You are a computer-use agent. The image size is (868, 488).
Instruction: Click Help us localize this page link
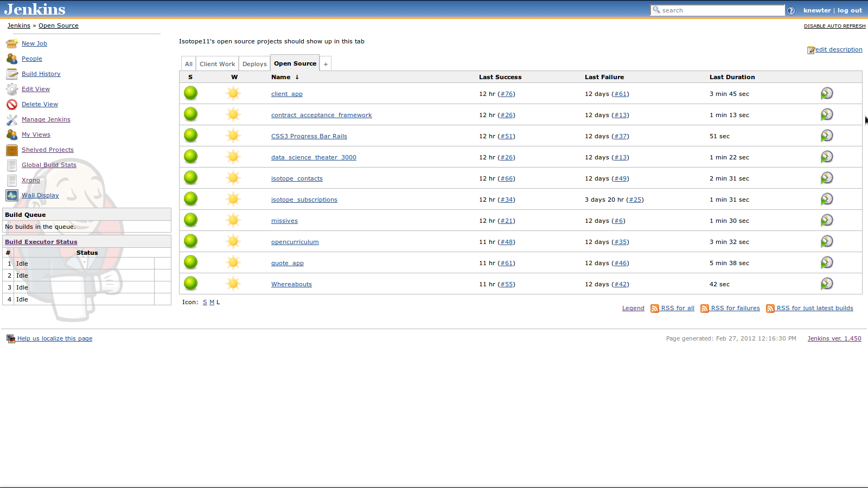point(55,338)
